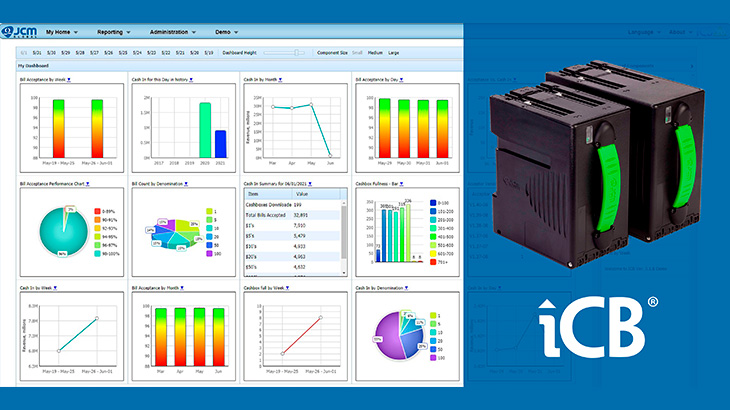The width and height of the screenshot is (730, 410).
Task: Open Bill Acceptance by Week filter icon
Action: 68,77
